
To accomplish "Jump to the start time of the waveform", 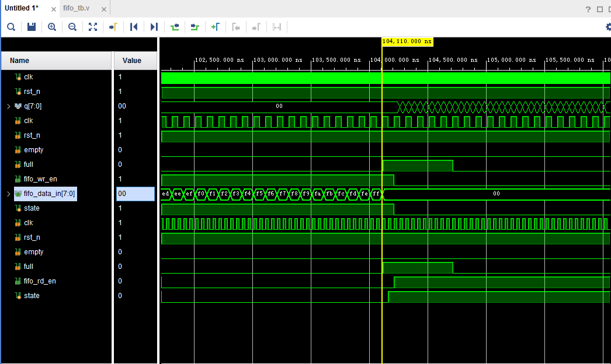I will 134,27.
